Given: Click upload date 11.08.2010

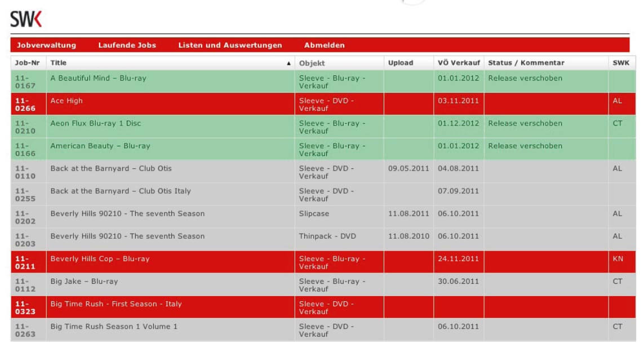Looking at the screenshot, I should [408, 236].
